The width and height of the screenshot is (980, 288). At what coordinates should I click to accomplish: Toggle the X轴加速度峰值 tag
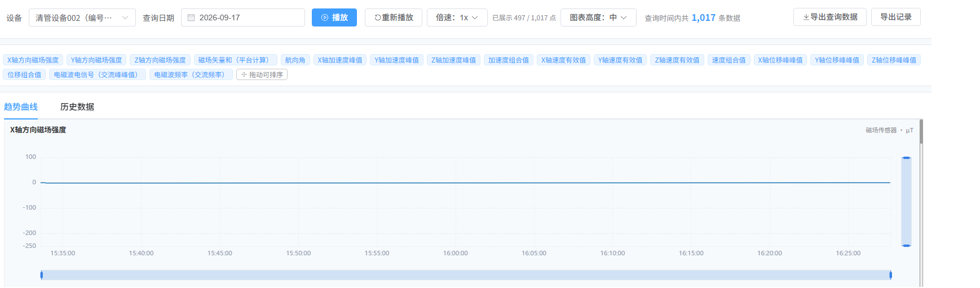pos(340,60)
